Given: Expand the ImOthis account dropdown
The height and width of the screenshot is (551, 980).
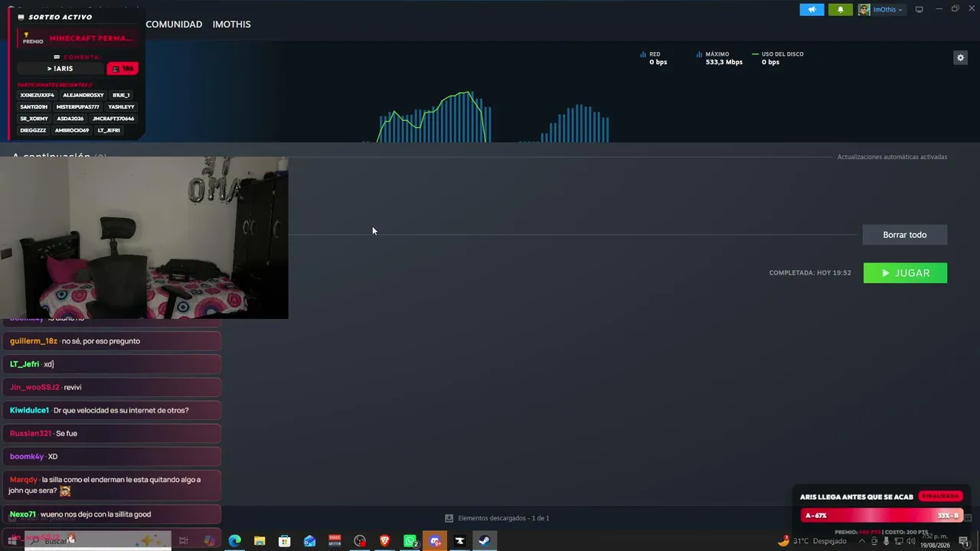Looking at the screenshot, I should 887,10.
